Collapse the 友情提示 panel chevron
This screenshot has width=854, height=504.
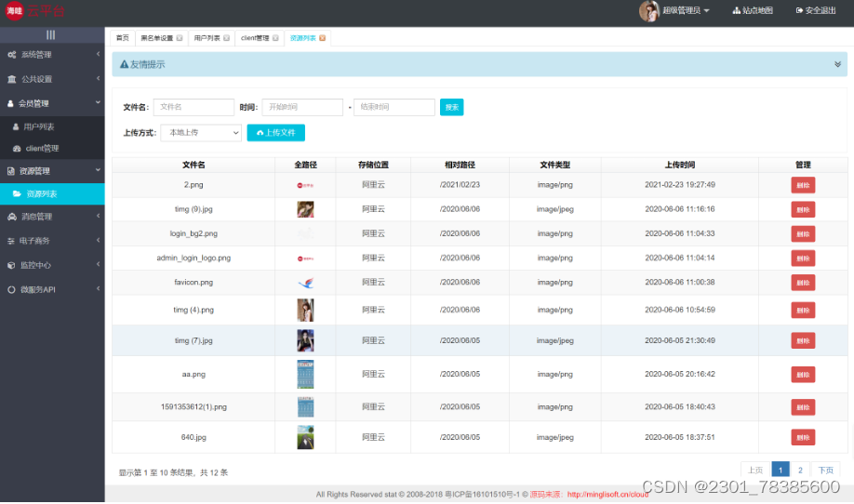click(837, 64)
